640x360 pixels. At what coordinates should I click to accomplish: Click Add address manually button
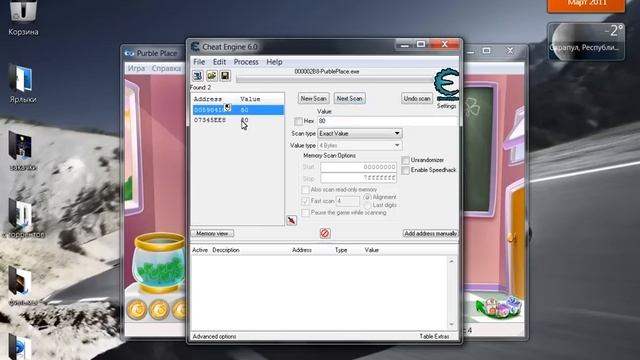coord(430,233)
